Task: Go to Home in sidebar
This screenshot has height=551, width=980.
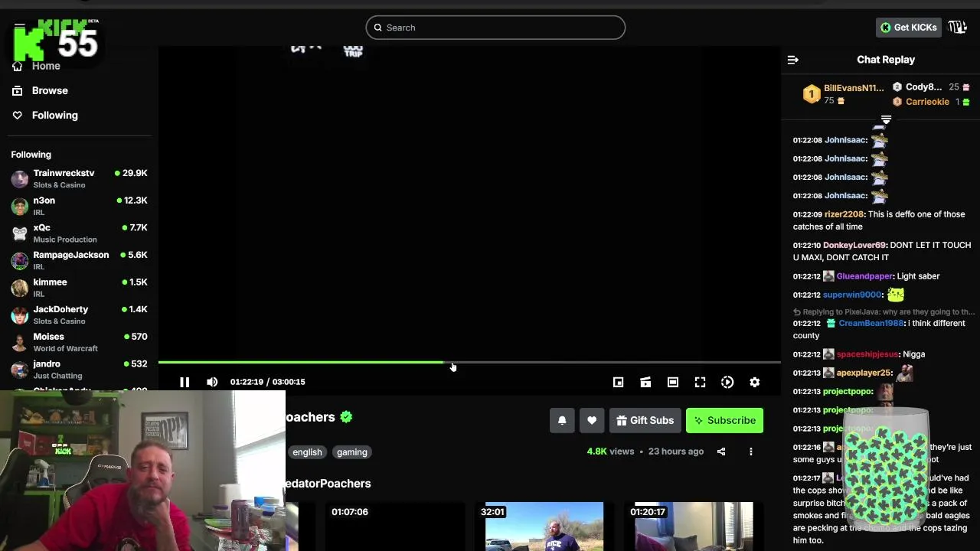Action: coord(46,66)
